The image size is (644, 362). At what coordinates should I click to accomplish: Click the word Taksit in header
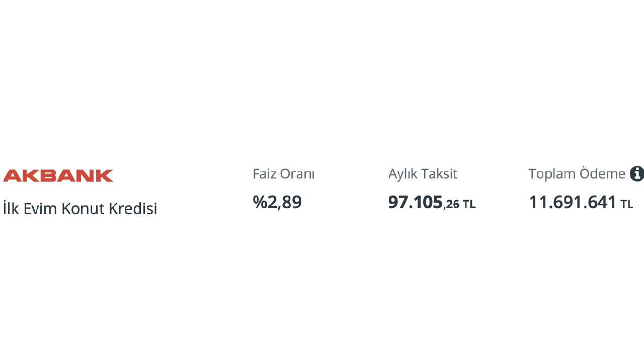point(440,174)
